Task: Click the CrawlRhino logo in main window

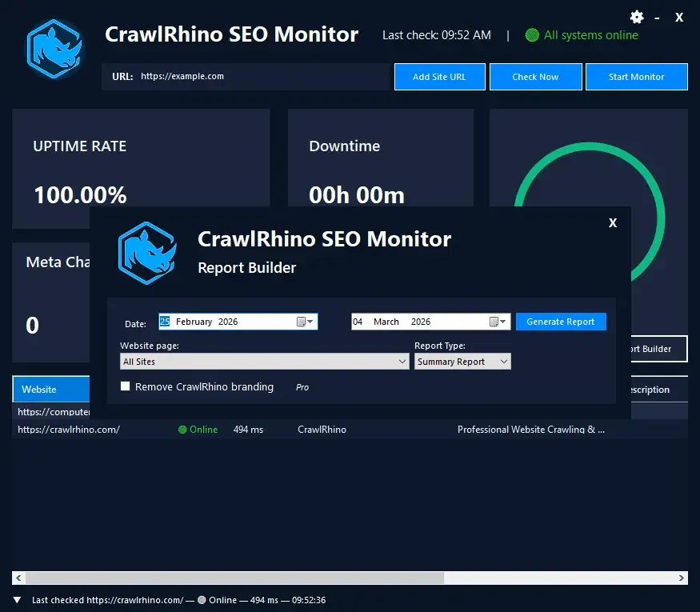Action: point(54,49)
